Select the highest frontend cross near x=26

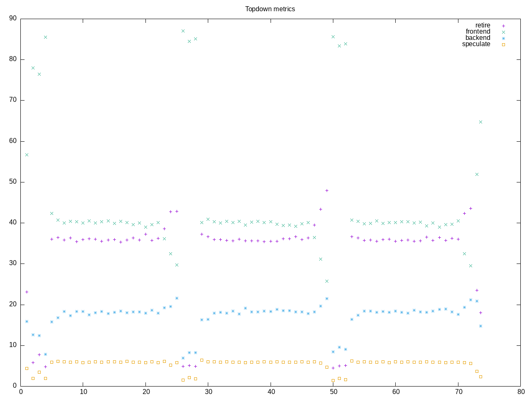pos(183,31)
